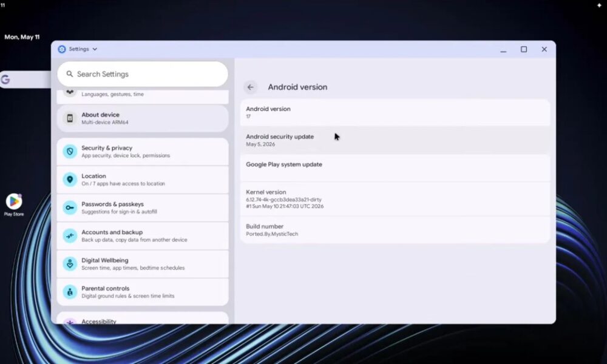This screenshot has width=607, height=364.
Task: Open Digital Wellbeing settings
Action: pyautogui.click(x=143, y=264)
